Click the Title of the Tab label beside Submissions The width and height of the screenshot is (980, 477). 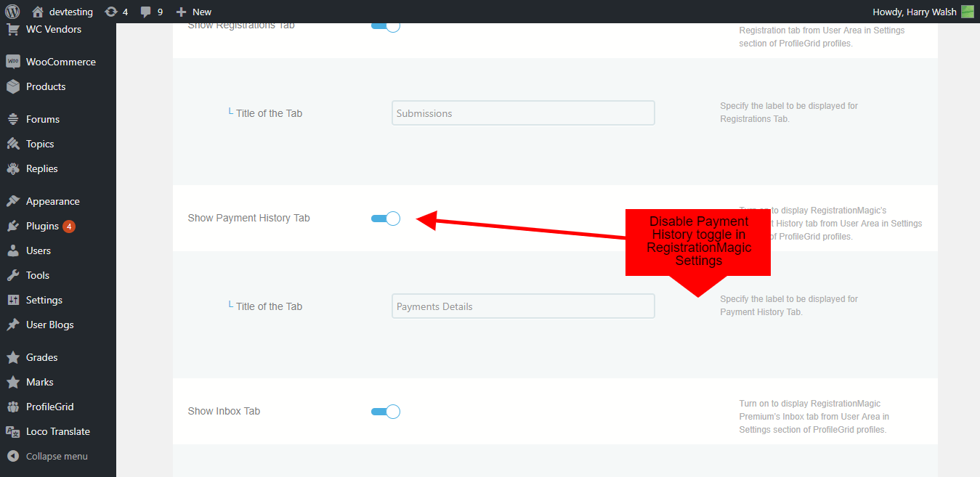click(269, 113)
